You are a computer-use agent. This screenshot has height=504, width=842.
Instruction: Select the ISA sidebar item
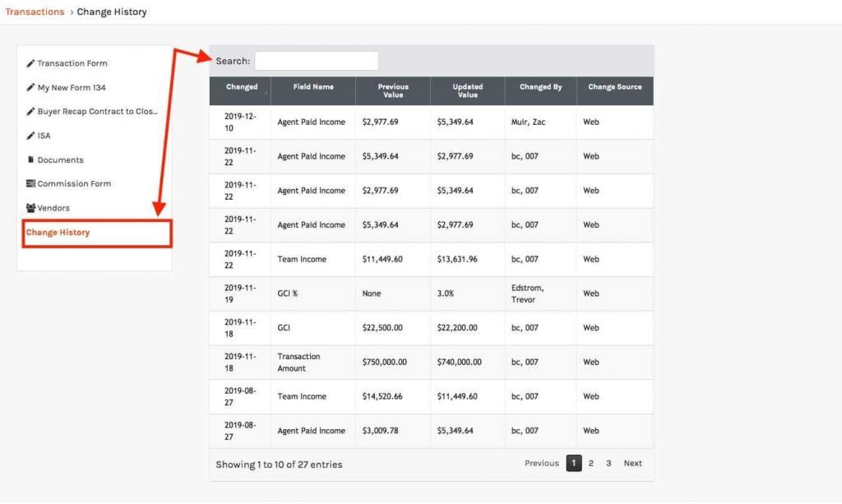44,136
